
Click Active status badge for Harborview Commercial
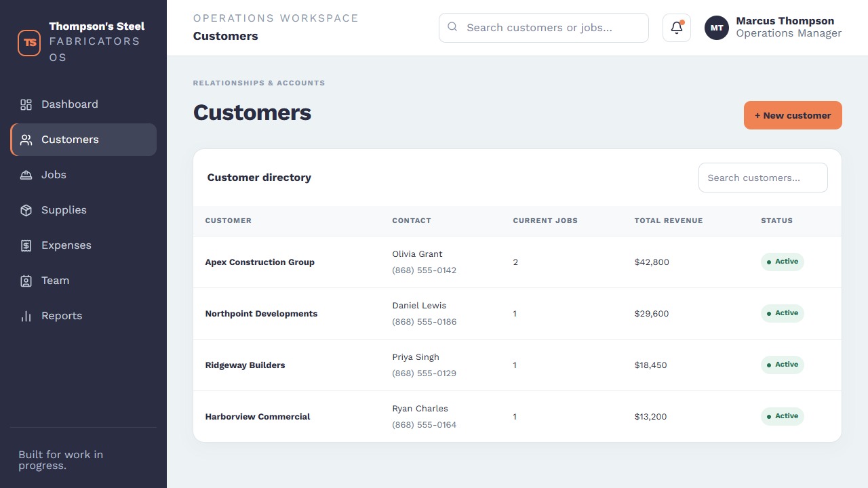(x=782, y=416)
